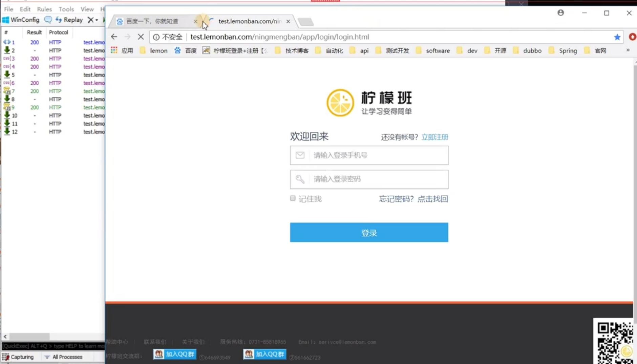Select Fiddler script session row 7

(x=54, y=91)
